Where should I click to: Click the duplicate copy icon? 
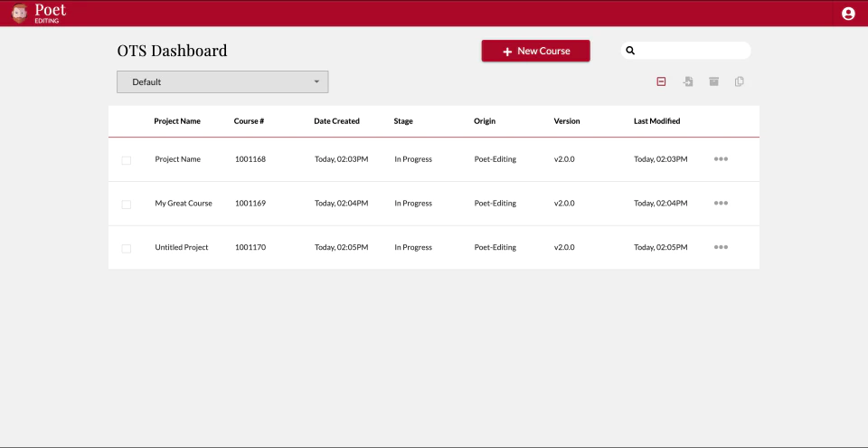(x=740, y=81)
